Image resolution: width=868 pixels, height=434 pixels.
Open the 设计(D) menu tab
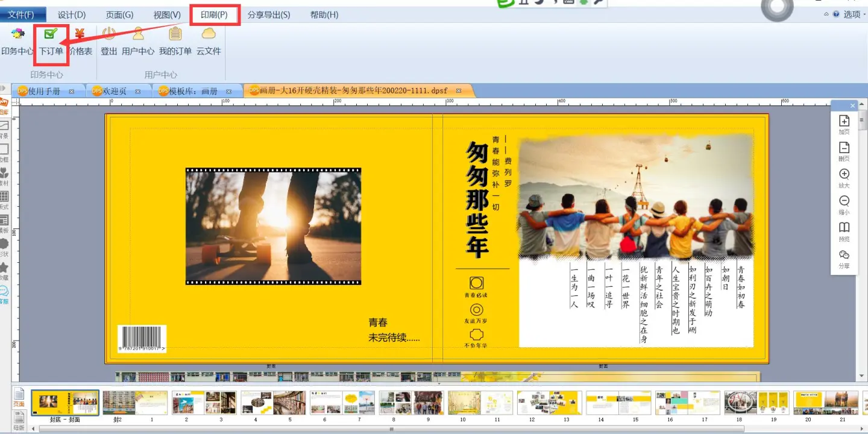click(72, 14)
